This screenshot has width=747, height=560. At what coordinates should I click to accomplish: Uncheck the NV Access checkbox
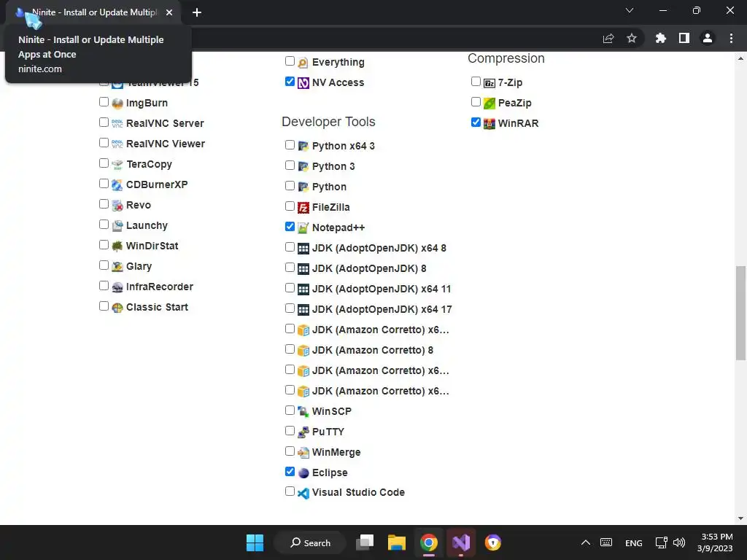coord(290,82)
